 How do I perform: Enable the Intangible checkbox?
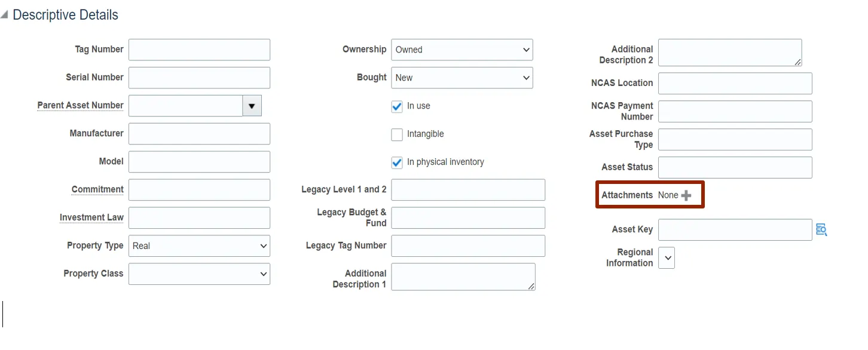click(397, 134)
